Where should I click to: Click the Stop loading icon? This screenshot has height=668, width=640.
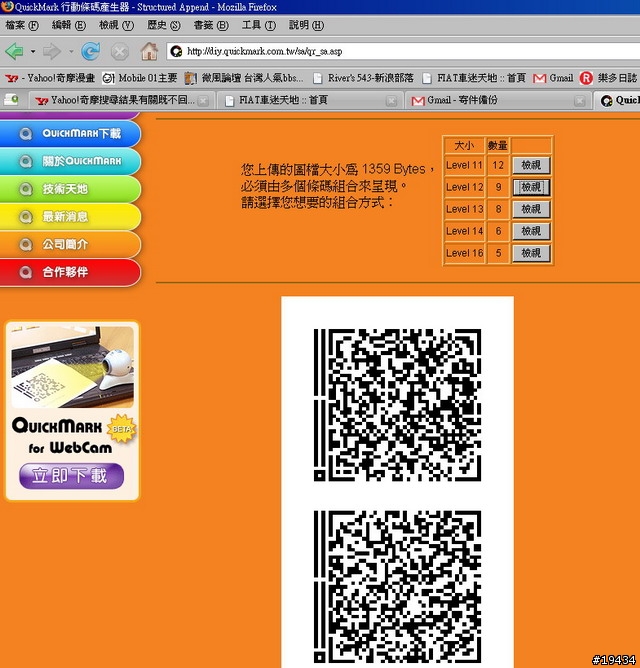[x=120, y=52]
